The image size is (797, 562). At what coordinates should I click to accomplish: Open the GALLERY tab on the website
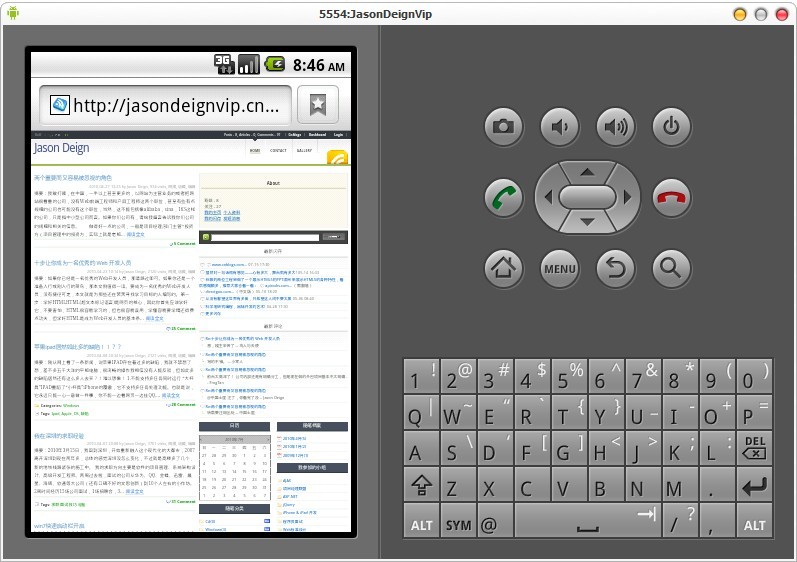(x=304, y=150)
